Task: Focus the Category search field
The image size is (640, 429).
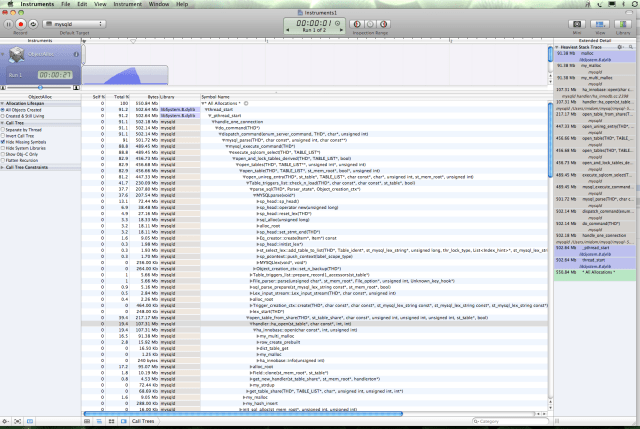Action: [509, 421]
